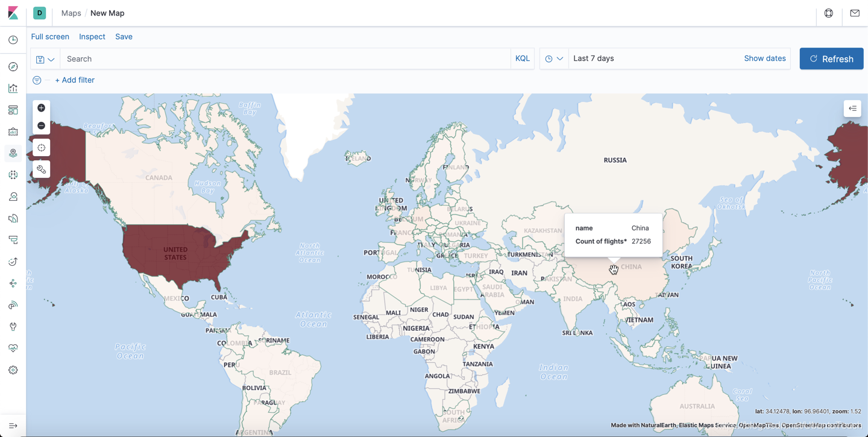Open the Recently viewed clock icon
The height and width of the screenshot is (437, 868).
pyautogui.click(x=13, y=40)
